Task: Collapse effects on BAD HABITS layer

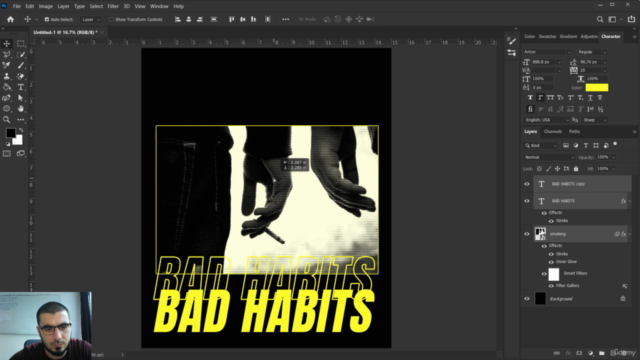Action: [x=630, y=201]
